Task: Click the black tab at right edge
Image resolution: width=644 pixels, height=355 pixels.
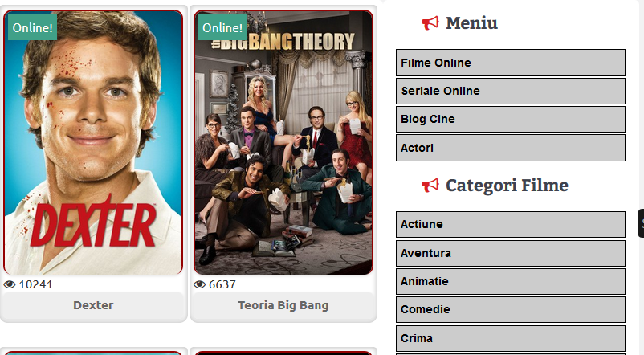Action: tap(641, 223)
